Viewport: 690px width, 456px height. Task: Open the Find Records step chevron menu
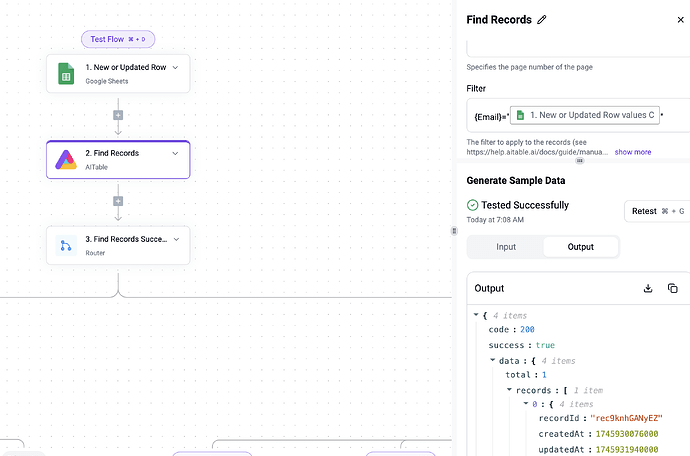tap(175, 153)
